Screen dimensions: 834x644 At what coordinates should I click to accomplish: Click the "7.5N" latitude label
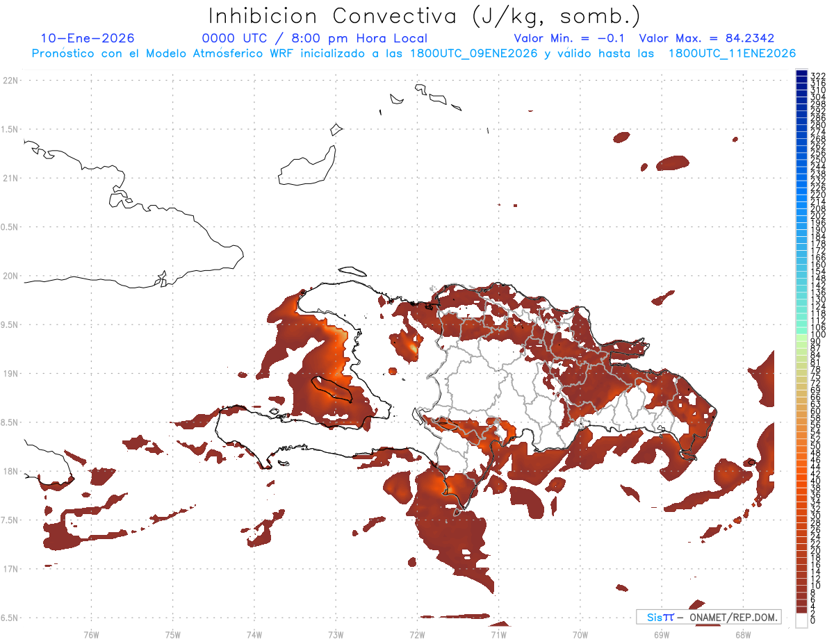pos(10,520)
